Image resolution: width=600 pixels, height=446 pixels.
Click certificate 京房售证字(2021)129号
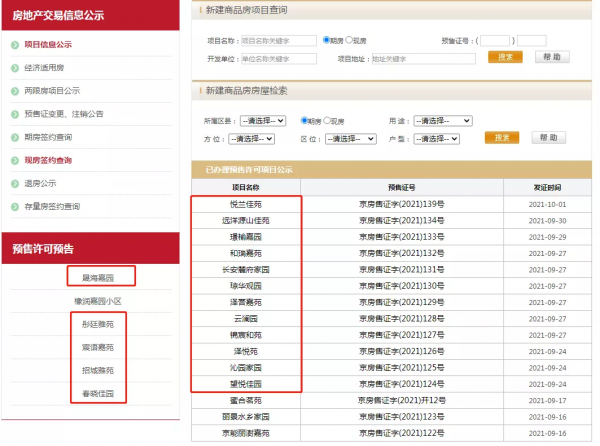[x=402, y=303]
